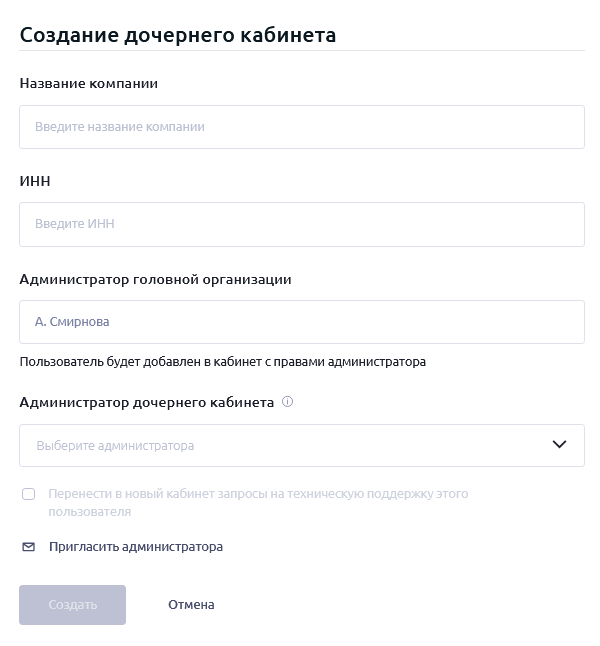This screenshot has height=646, width=600.
Task: Open the child cabinet administrator combo box
Action: [x=300, y=445]
